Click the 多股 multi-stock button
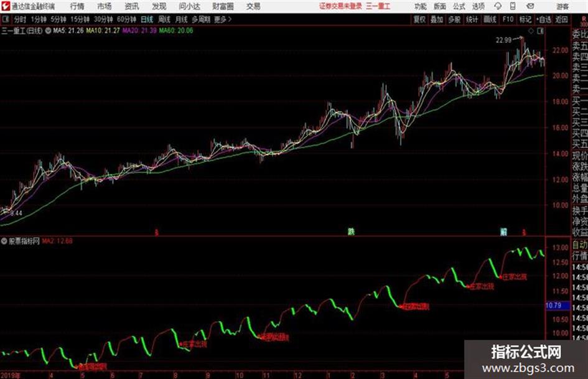The height and width of the screenshot is (379, 588). click(454, 19)
